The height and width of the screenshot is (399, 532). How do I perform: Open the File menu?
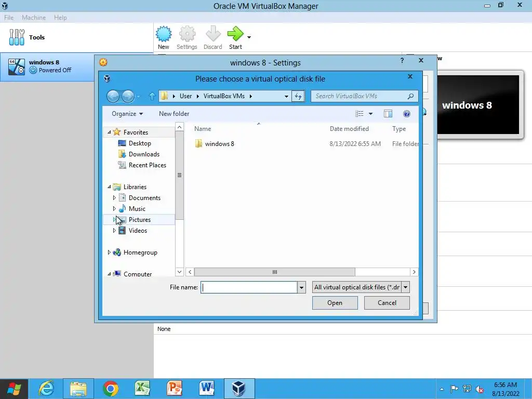9,17
